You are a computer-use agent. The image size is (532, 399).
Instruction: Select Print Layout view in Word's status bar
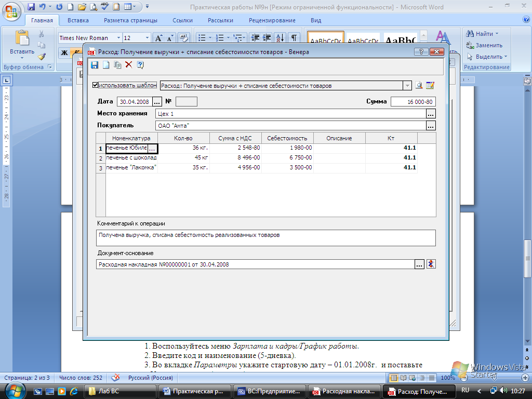394,378
